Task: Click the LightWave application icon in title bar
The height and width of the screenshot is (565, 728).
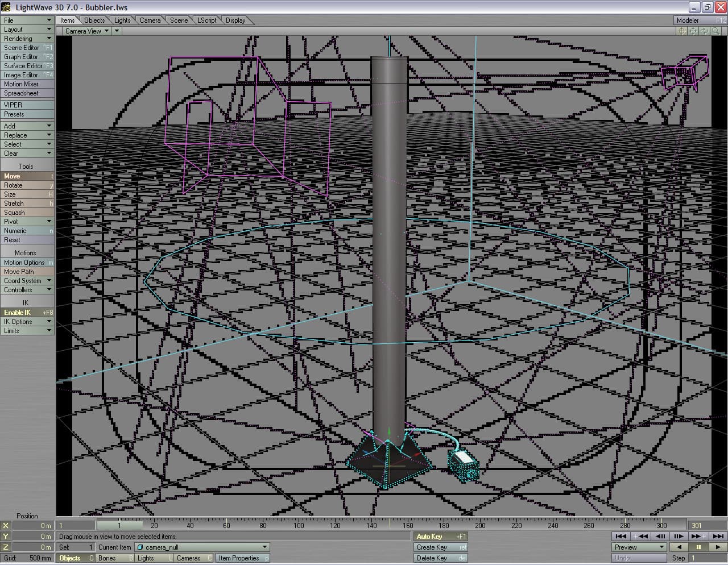Action: click(6, 7)
